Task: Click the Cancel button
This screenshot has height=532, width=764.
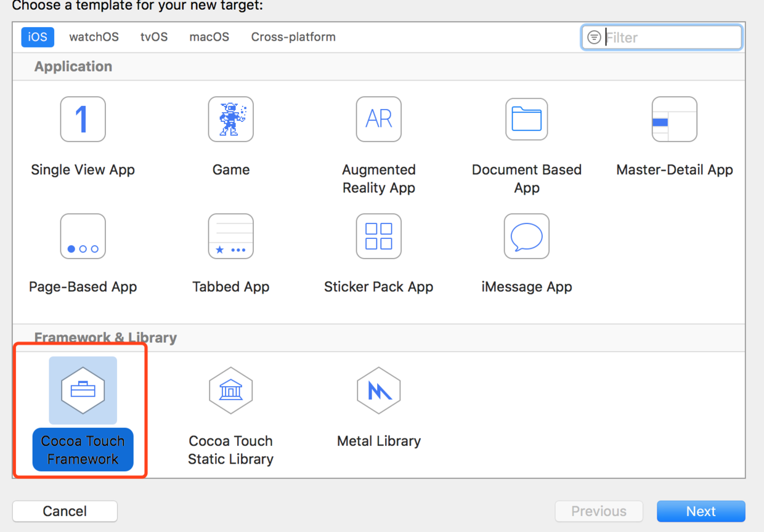Action: tap(65, 511)
